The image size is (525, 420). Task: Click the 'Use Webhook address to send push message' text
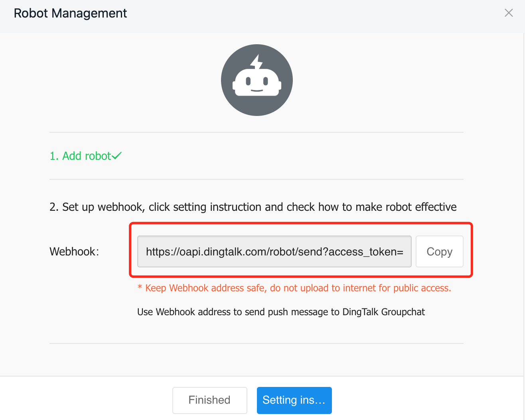[x=281, y=312]
